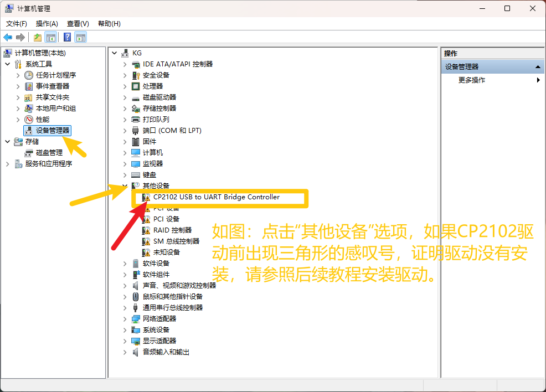Collapse the 系统工具 tree node
The height and width of the screenshot is (392, 546).
point(8,64)
